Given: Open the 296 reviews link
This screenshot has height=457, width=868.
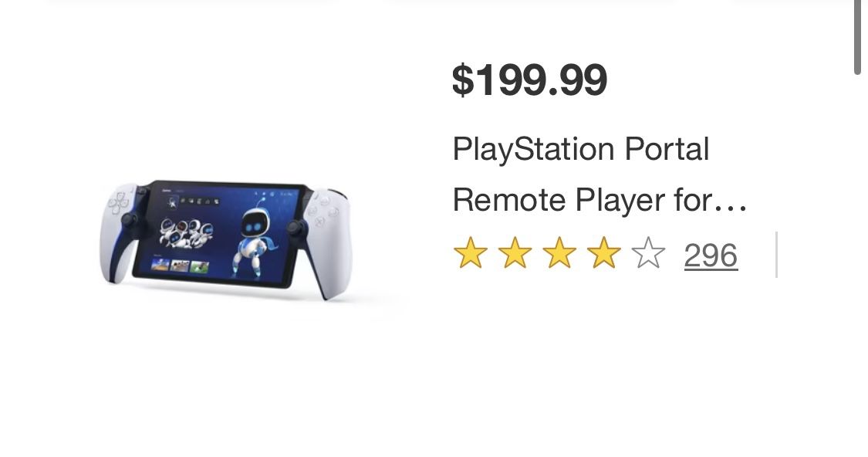Looking at the screenshot, I should 711,256.
